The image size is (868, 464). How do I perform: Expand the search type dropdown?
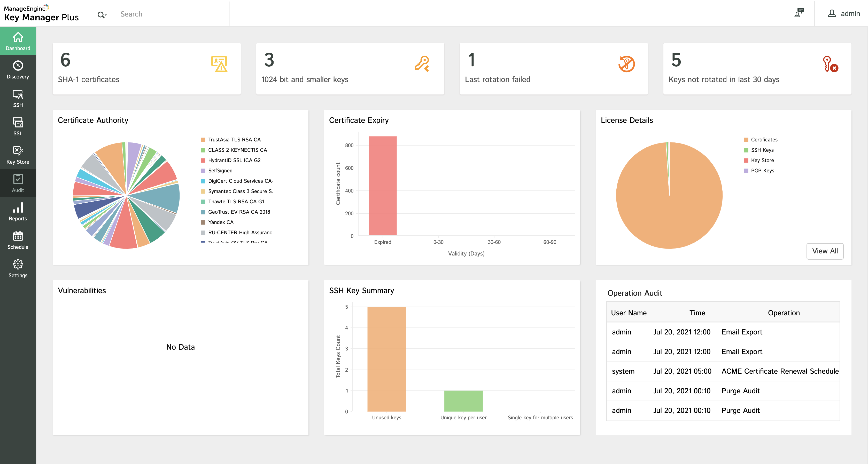click(x=102, y=14)
